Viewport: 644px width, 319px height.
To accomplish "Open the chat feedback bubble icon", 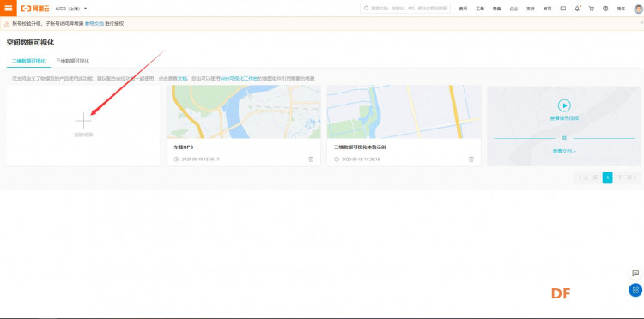I will tap(635, 273).
